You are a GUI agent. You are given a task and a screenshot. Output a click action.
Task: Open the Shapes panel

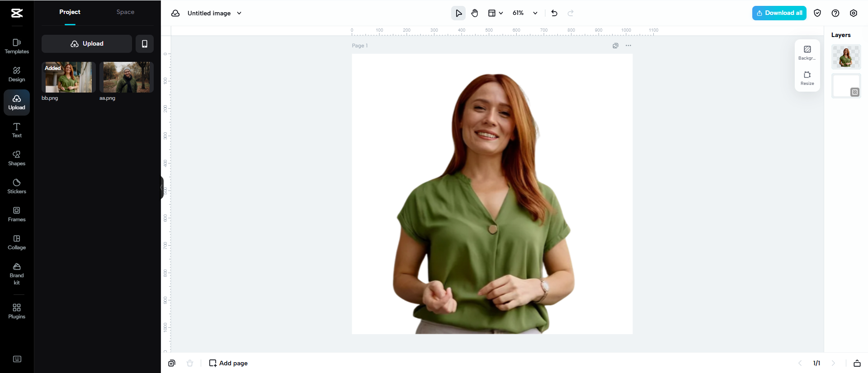coord(17,159)
